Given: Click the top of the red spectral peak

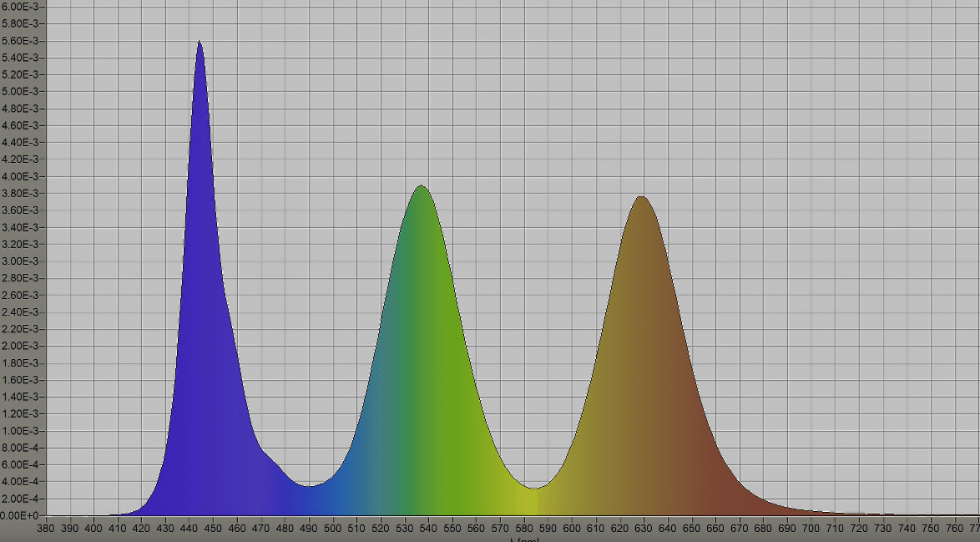Looking at the screenshot, I should (642, 198).
